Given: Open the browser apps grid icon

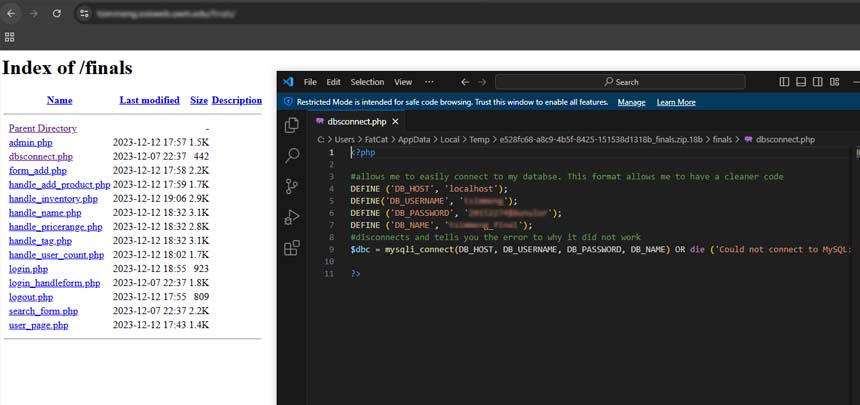Looking at the screenshot, I should click(10, 37).
